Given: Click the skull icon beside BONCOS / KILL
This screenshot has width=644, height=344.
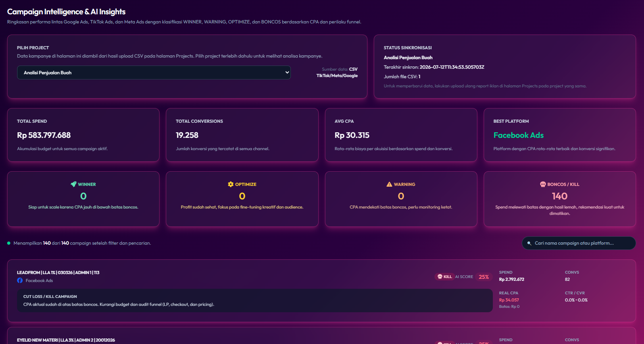Looking at the screenshot, I should 543,184.
